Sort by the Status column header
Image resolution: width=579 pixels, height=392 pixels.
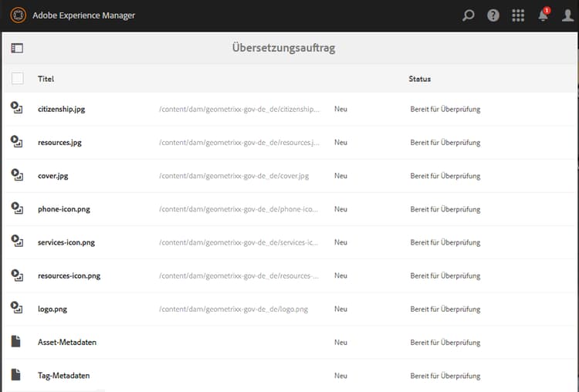click(x=419, y=79)
